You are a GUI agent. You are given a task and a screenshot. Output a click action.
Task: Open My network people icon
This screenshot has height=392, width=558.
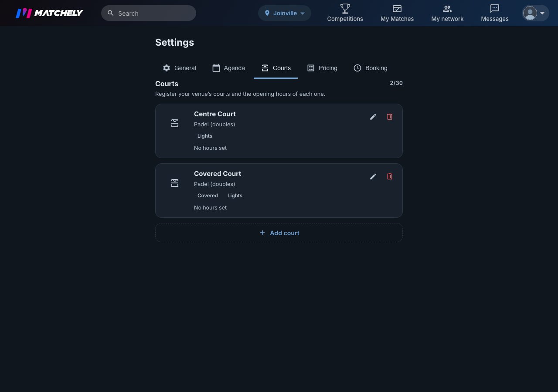click(447, 8)
